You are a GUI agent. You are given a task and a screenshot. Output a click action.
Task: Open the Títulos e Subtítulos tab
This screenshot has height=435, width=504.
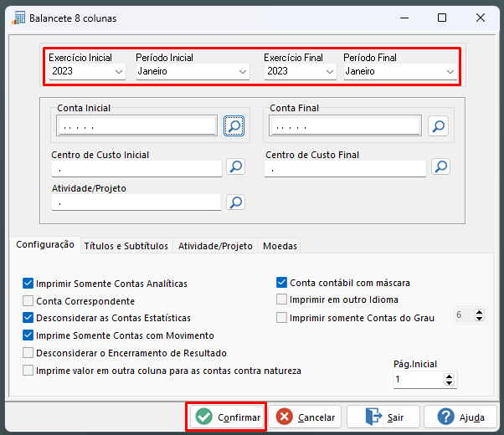point(126,246)
